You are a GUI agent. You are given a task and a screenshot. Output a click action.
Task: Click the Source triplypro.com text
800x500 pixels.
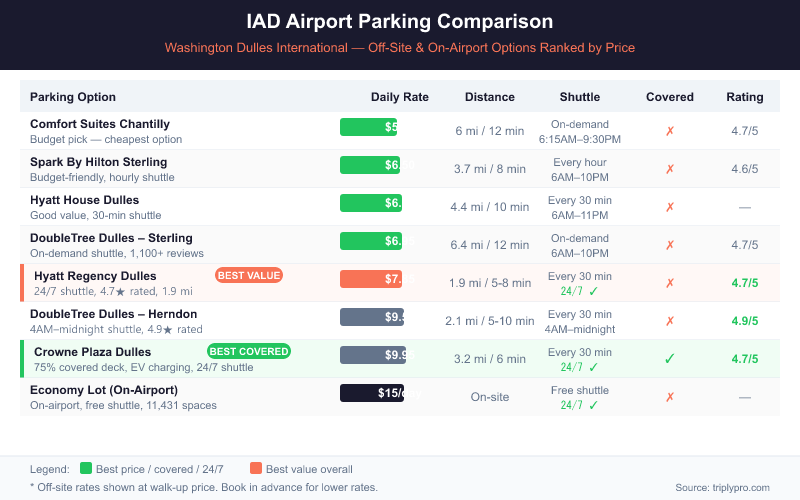pyautogui.click(x=723, y=487)
